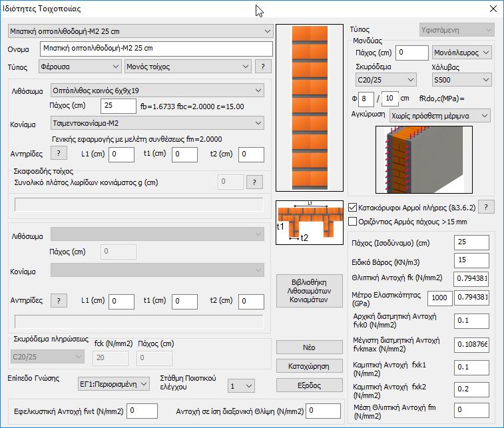Viewport: 504px width, 428px height.
Task: Open the Οπτόπλιθος κοινός 6x9x19 dropdown
Action: coord(157,91)
